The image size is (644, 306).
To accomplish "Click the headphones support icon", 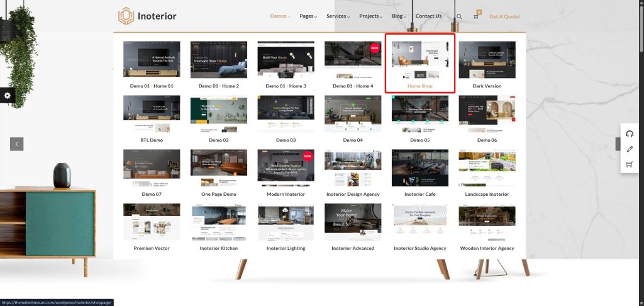I will (x=630, y=133).
